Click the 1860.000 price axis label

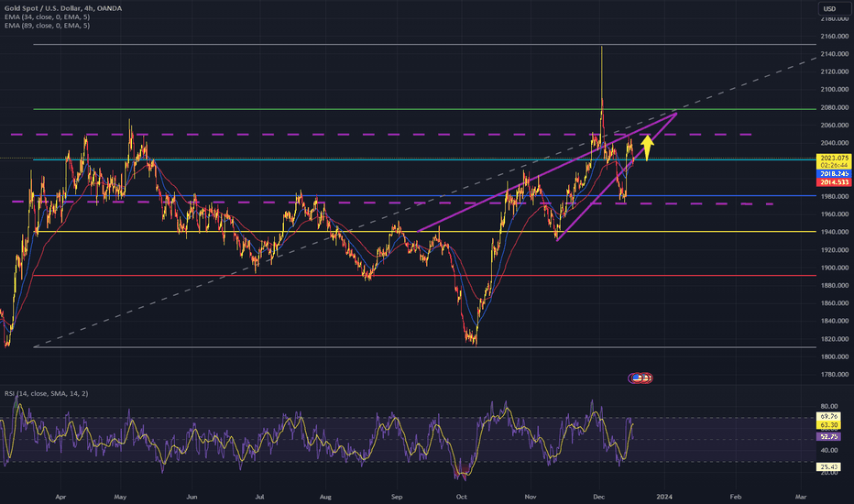click(x=835, y=303)
